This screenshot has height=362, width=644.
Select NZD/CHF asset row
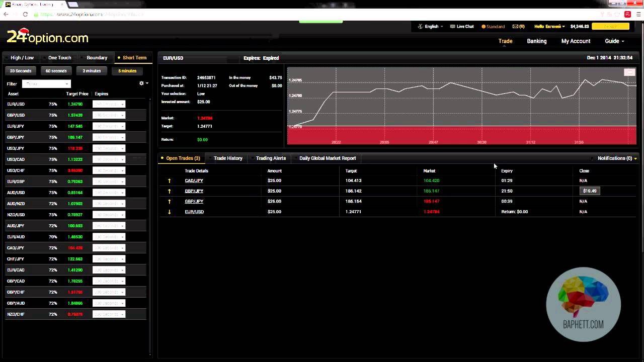[x=75, y=314]
